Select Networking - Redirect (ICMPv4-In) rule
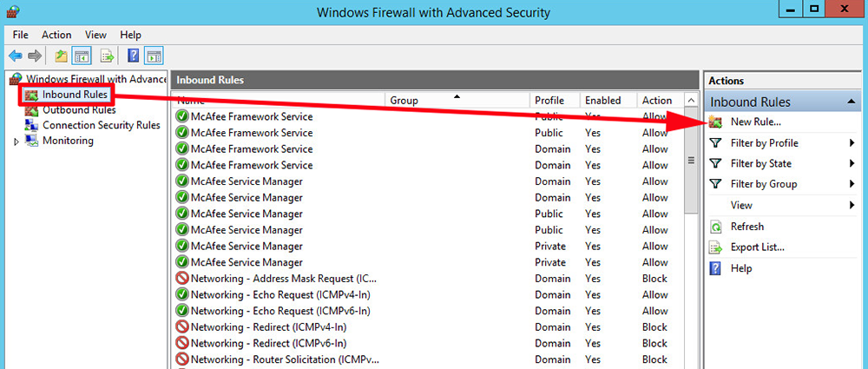Viewport: 868px width, 369px height. [x=268, y=327]
